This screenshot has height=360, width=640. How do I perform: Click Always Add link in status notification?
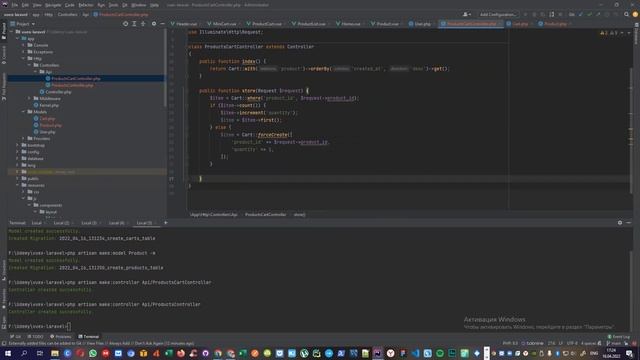(x=119, y=344)
